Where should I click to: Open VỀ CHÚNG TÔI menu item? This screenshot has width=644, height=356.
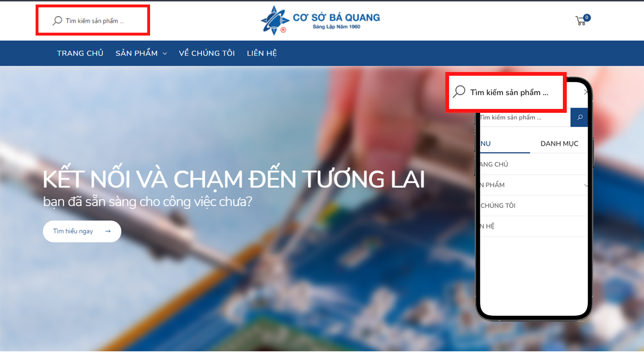pos(207,53)
